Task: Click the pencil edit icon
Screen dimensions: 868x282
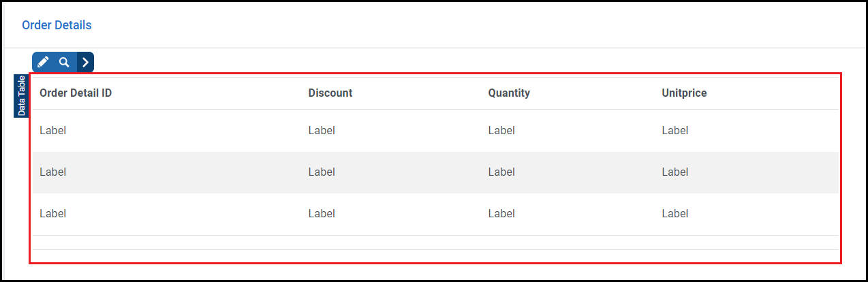Action: [43, 62]
